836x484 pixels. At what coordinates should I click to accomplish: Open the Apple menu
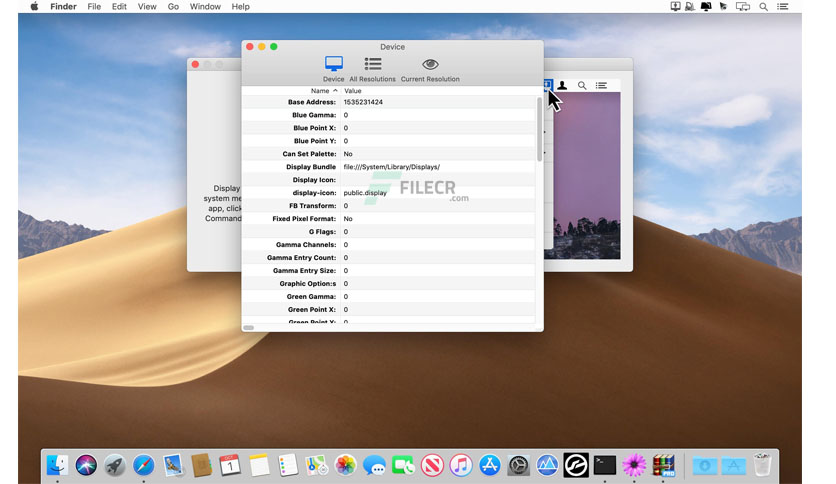point(34,6)
